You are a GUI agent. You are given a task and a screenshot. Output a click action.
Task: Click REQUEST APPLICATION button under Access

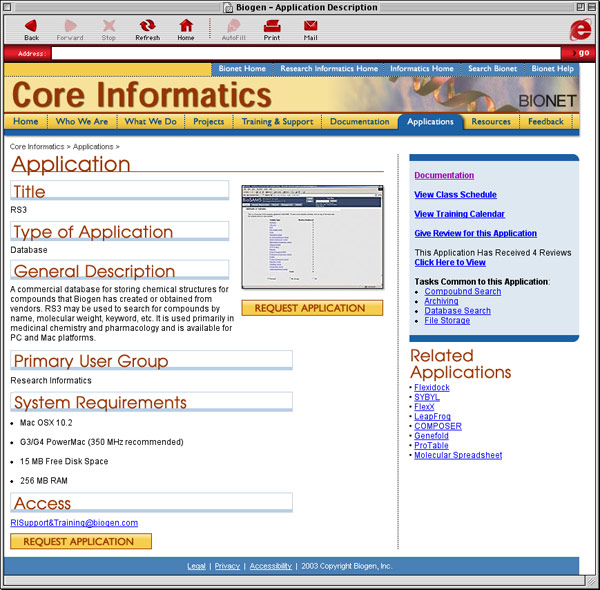(81, 541)
